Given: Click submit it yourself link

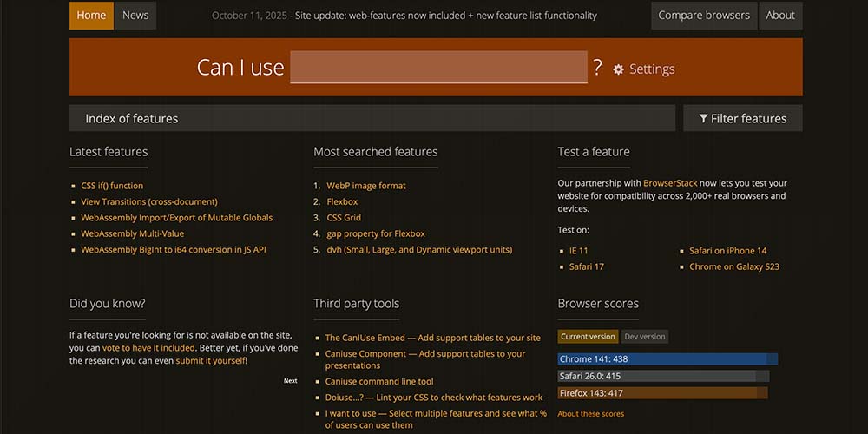Looking at the screenshot, I should point(210,361).
